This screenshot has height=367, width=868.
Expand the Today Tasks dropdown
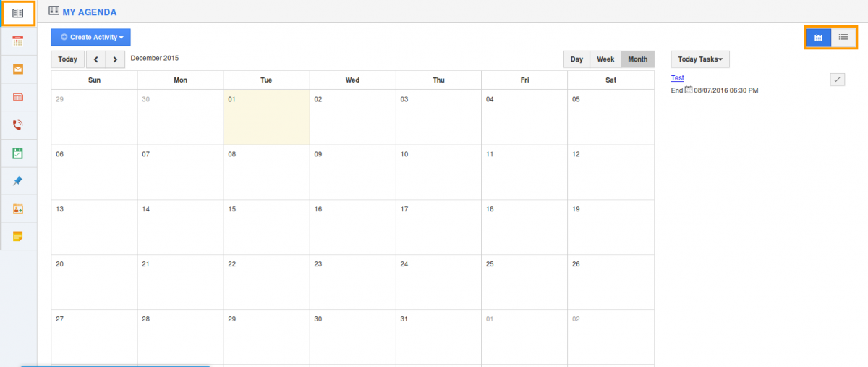(x=700, y=59)
